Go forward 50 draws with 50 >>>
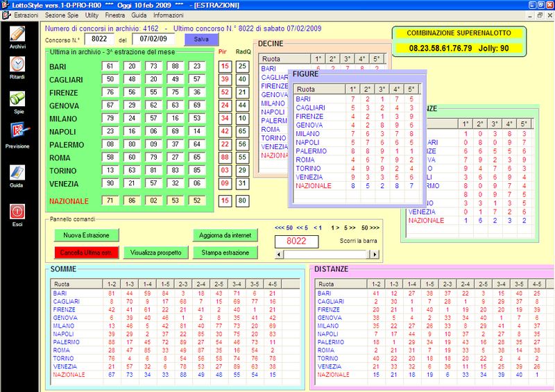Image resolution: width=555 pixels, height=392 pixels. [x=370, y=228]
